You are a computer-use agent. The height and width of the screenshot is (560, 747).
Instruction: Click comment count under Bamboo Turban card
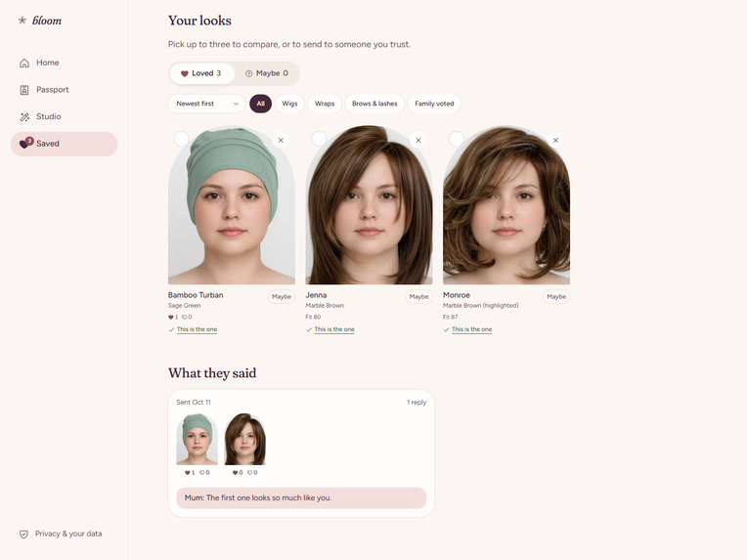pos(187,318)
